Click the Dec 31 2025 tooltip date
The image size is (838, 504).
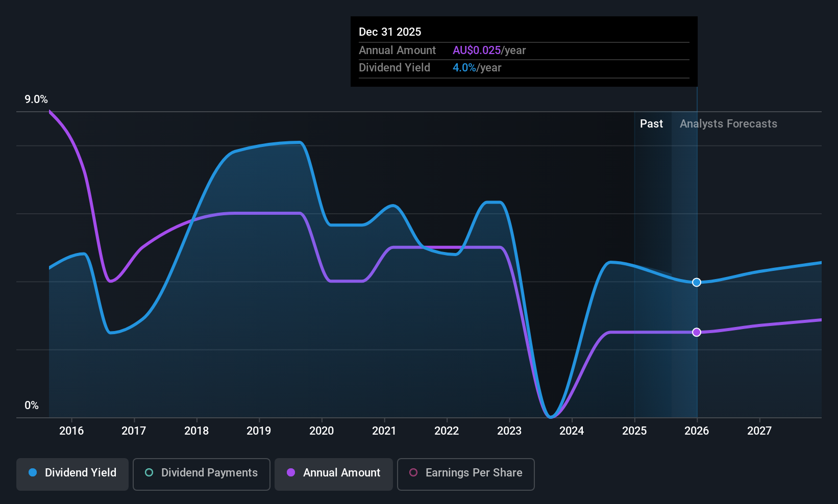(390, 32)
